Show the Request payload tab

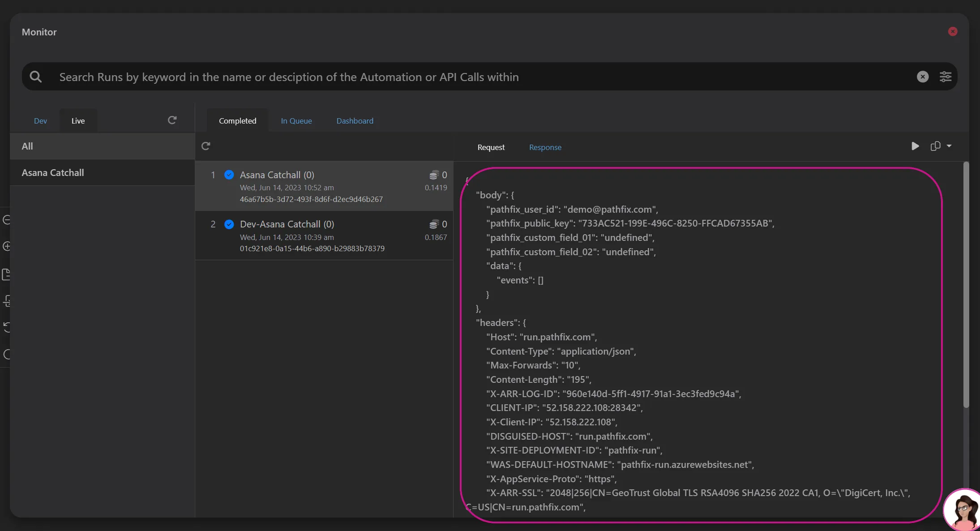pos(491,147)
